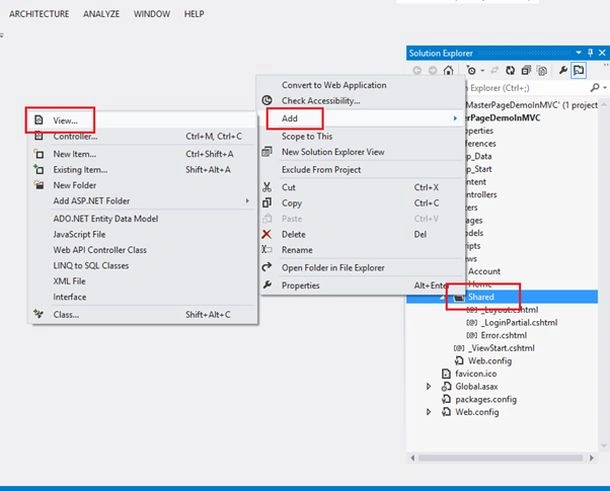
Task: Click the scissors Cut icon
Action: [x=267, y=187]
